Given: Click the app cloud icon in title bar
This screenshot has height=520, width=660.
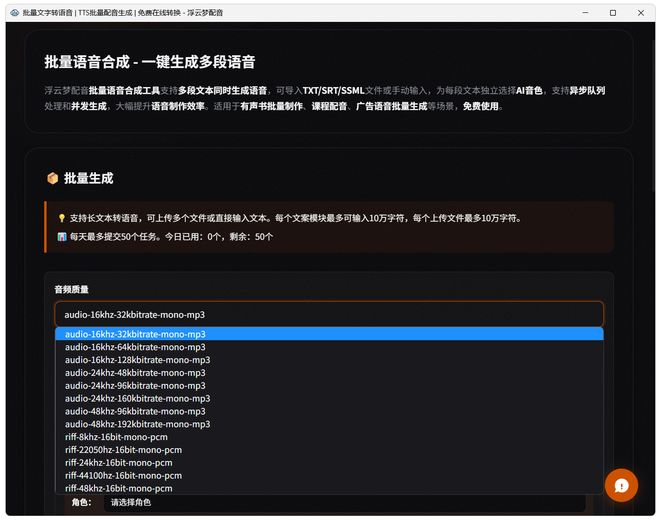Looking at the screenshot, I should coord(14,13).
